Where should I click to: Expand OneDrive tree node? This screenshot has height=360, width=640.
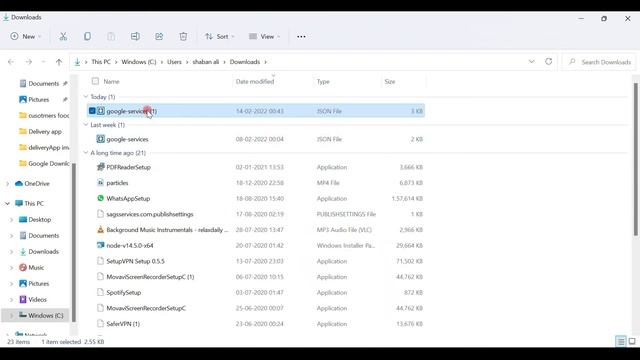(7, 184)
